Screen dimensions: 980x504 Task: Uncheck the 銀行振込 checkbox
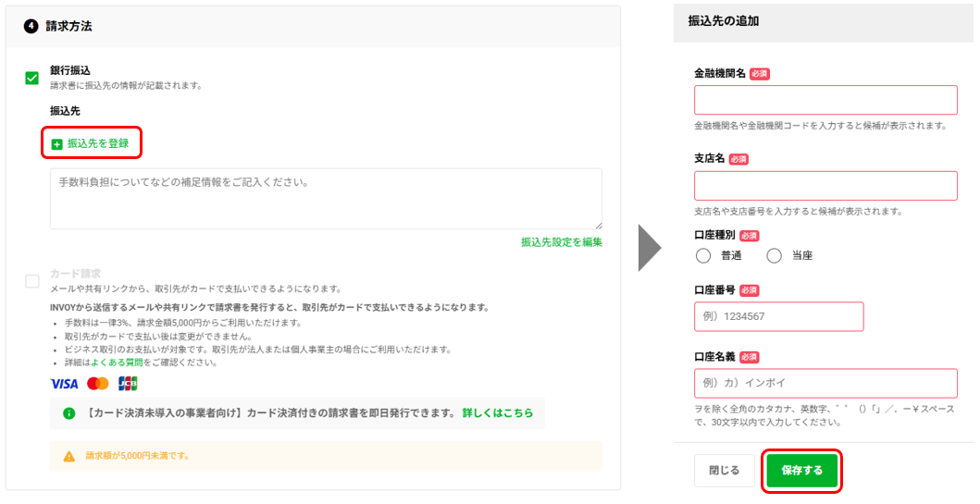pos(31,78)
